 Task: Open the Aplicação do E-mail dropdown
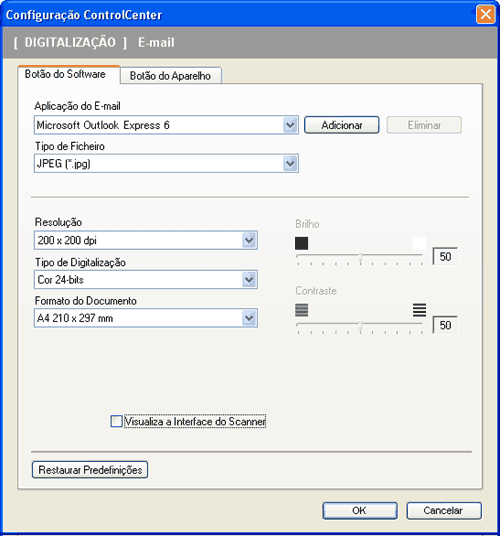290,125
